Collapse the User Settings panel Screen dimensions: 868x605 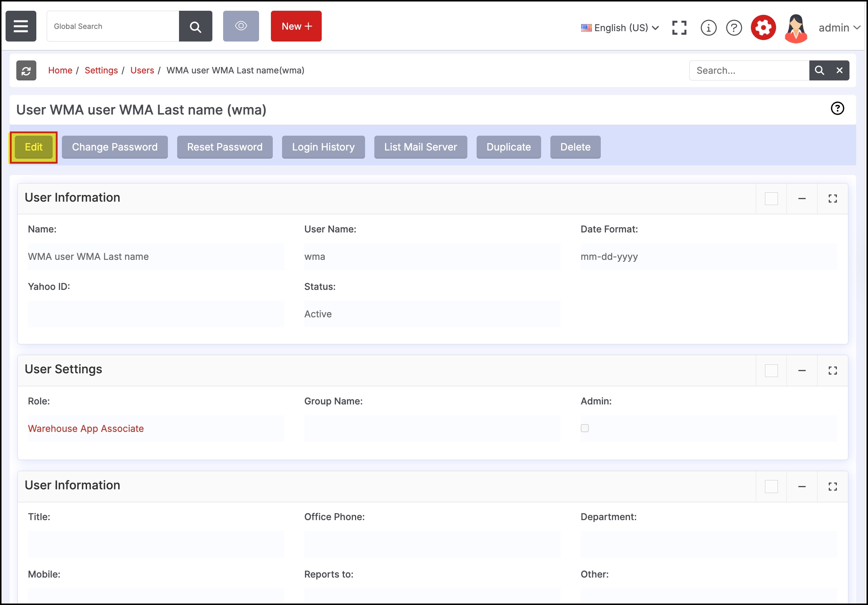point(801,371)
